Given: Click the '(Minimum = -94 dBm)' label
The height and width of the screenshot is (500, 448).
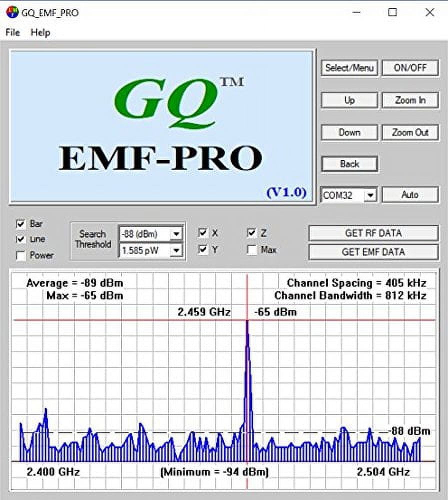Looking at the screenshot, I should pyautogui.click(x=214, y=472).
